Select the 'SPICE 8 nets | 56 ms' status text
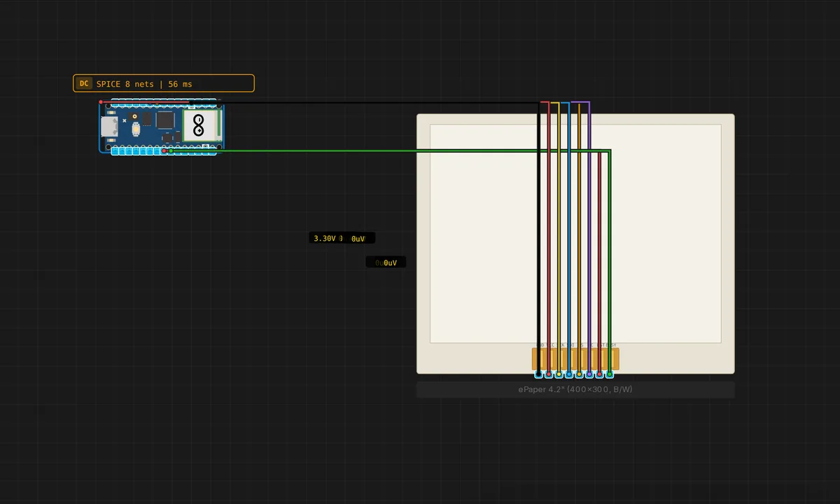The width and height of the screenshot is (840, 504). pos(144,84)
